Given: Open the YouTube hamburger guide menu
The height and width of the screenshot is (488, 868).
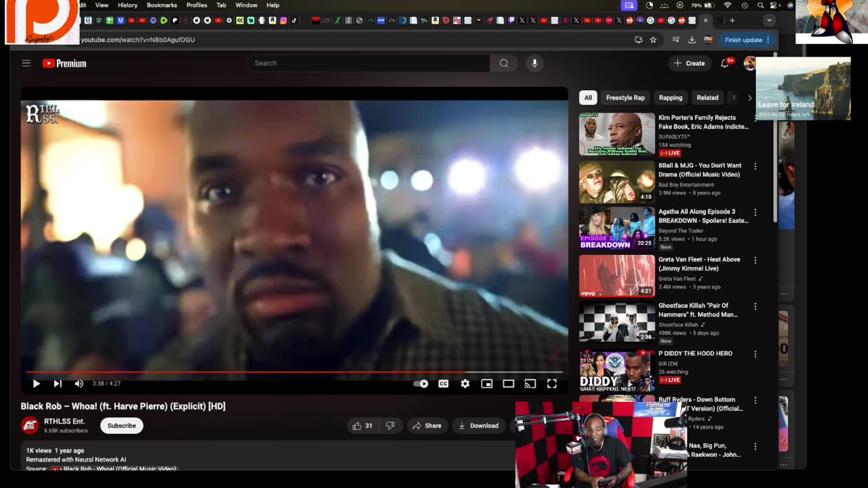Looking at the screenshot, I should tap(26, 63).
